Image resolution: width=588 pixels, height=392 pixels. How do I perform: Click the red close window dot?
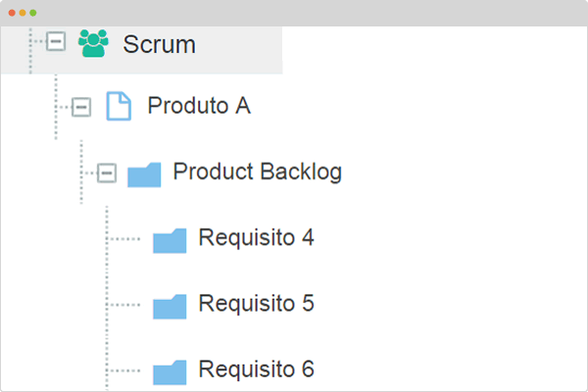coord(12,13)
